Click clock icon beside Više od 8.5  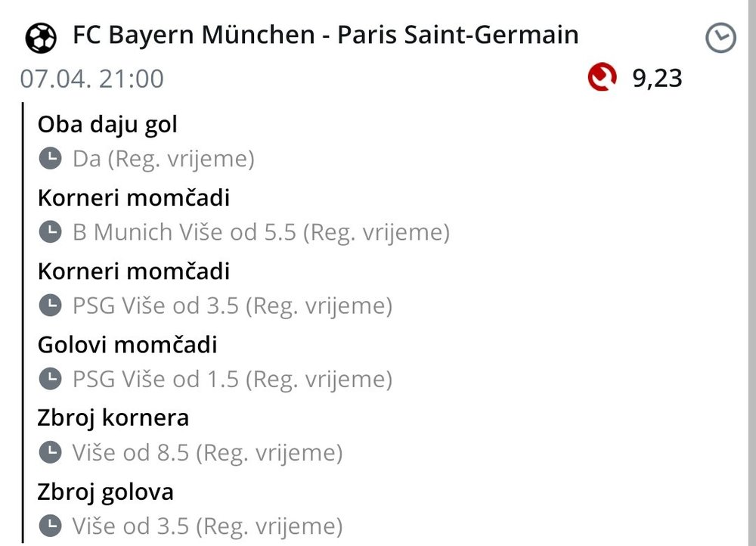[50, 453]
